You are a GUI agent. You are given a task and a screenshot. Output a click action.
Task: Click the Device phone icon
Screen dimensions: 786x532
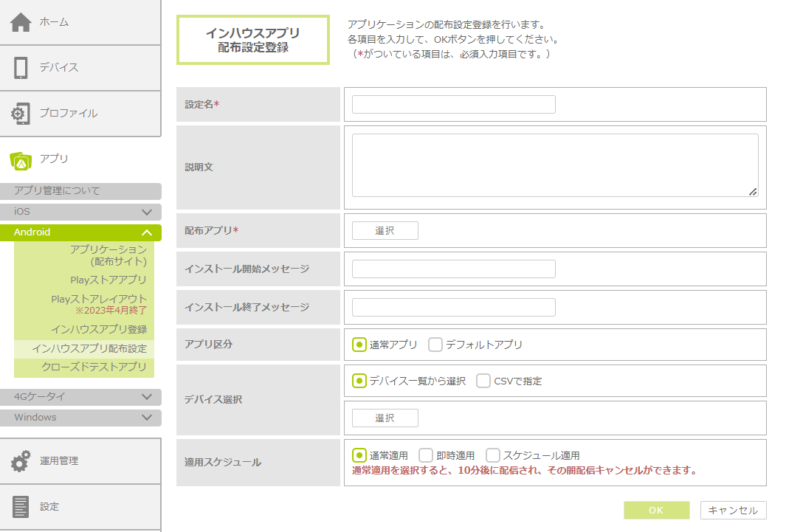[x=21, y=68]
